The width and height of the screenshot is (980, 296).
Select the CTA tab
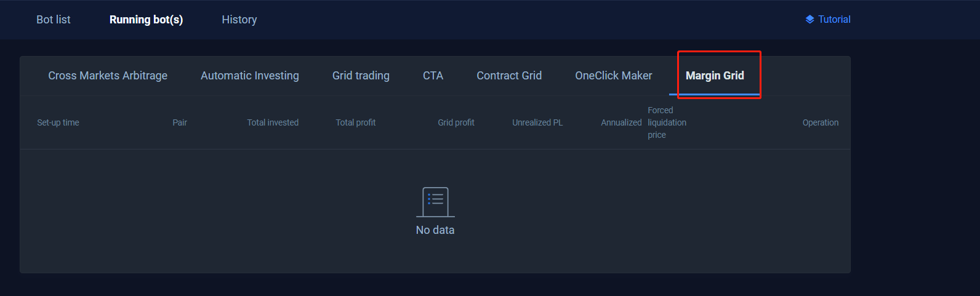click(x=433, y=76)
